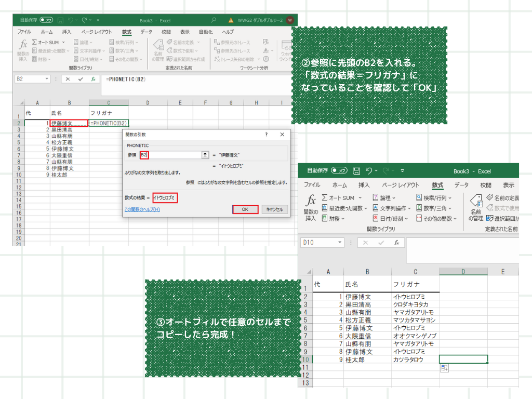Screen dimensions: 532x399
Task: Open the Name Box dropdown showing D10
Action: [341, 242]
